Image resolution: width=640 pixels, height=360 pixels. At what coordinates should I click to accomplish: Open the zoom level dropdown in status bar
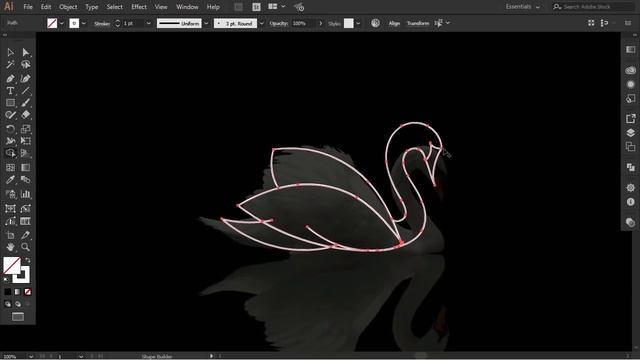click(31, 356)
